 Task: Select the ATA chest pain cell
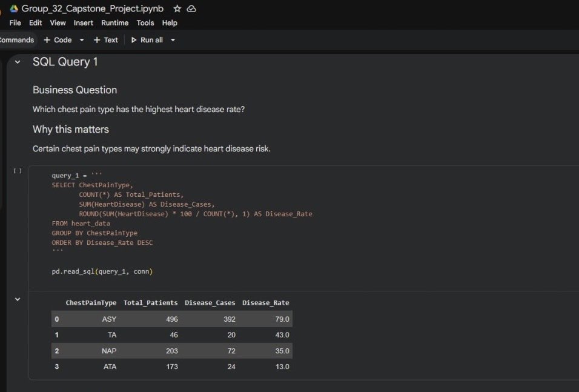(x=110, y=367)
